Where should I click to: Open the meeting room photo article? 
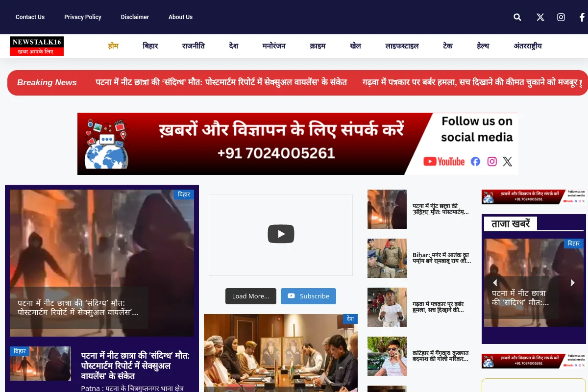coord(281,353)
